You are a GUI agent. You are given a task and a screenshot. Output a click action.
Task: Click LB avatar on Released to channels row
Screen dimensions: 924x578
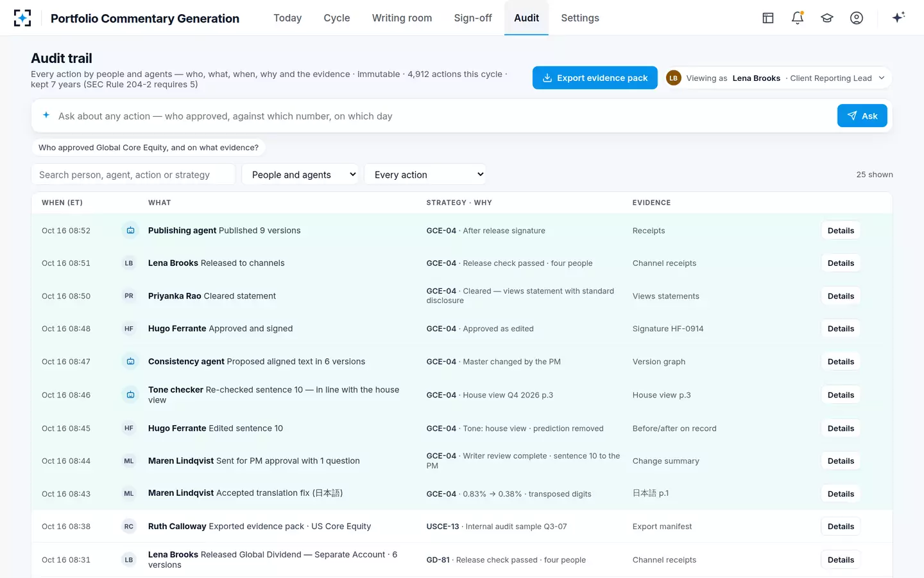pyautogui.click(x=129, y=263)
